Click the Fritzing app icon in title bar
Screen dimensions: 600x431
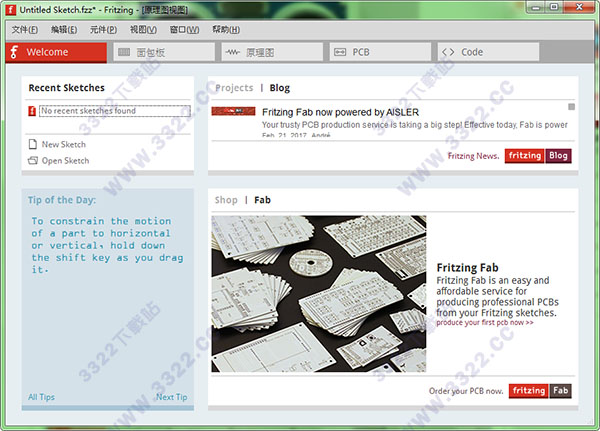pos(11,10)
